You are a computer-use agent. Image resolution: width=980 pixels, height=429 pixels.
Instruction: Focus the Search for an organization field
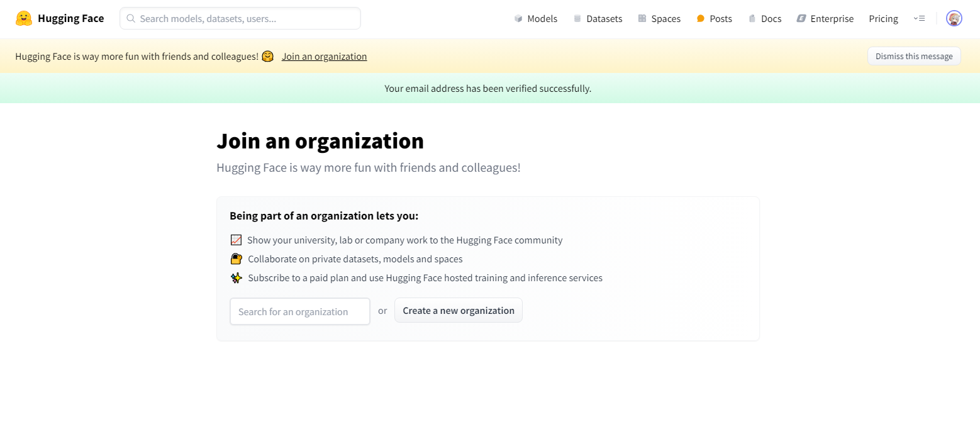[x=300, y=311]
